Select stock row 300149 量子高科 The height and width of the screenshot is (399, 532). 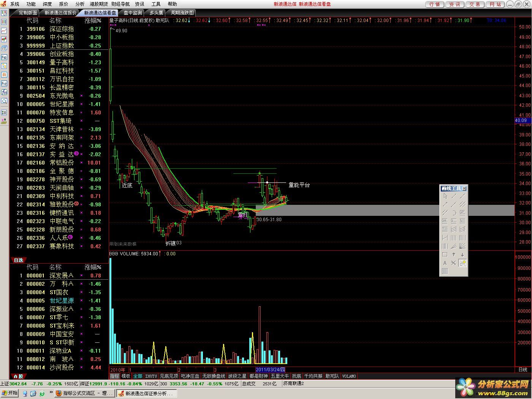(x=59, y=62)
